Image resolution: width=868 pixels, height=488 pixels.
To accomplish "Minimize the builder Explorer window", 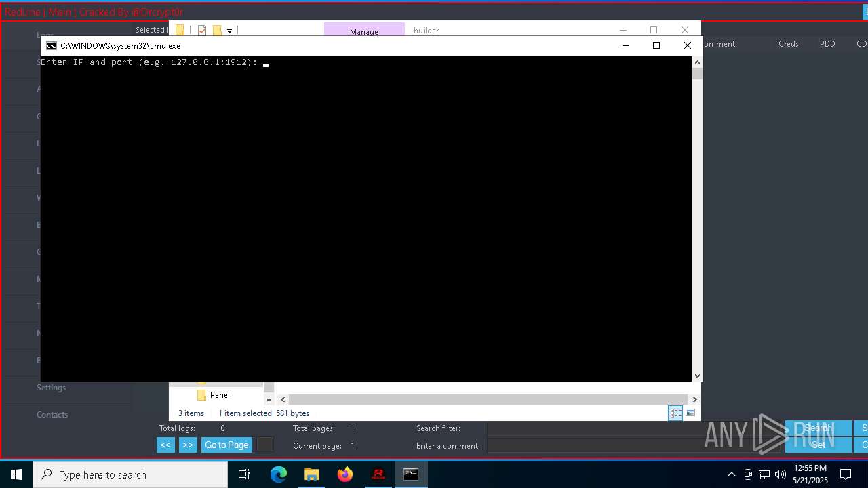I will (623, 30).
